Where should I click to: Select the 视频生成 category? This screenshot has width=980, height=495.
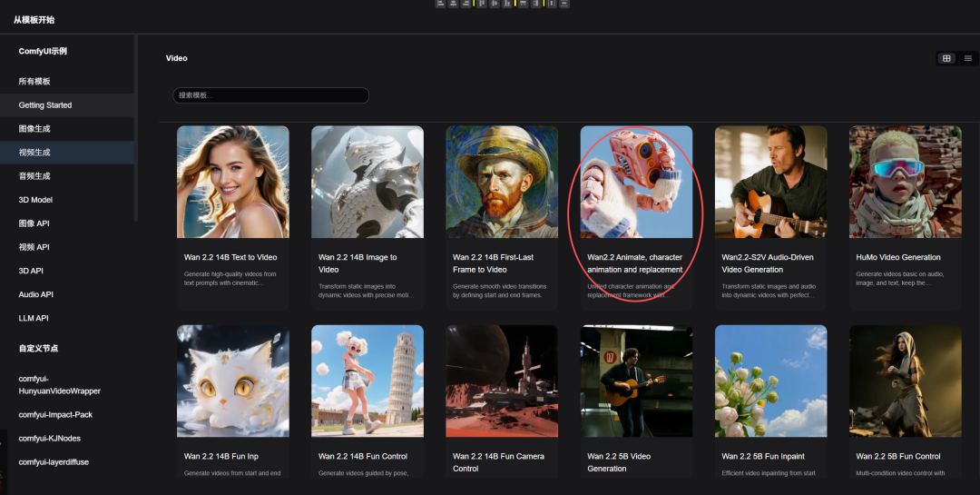pos(67,153)
